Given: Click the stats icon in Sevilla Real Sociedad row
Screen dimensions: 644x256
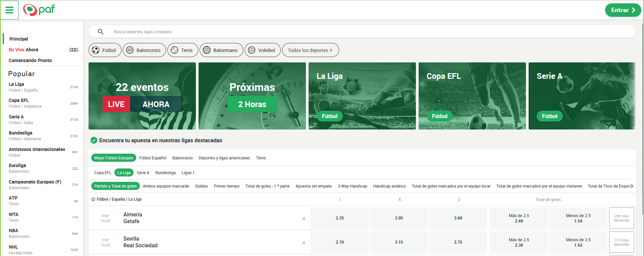Looking at the screenshot, I should (304, 243).
